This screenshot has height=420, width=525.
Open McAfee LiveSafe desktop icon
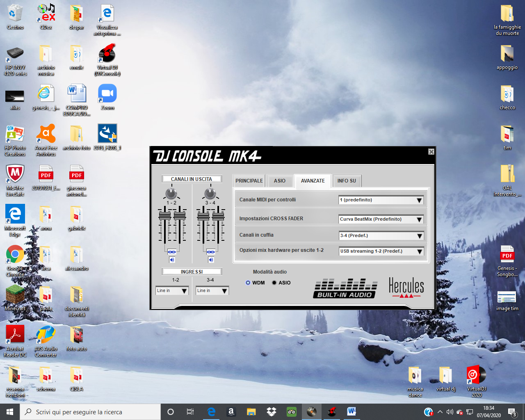pyautogui.click(x=15, y=180)
